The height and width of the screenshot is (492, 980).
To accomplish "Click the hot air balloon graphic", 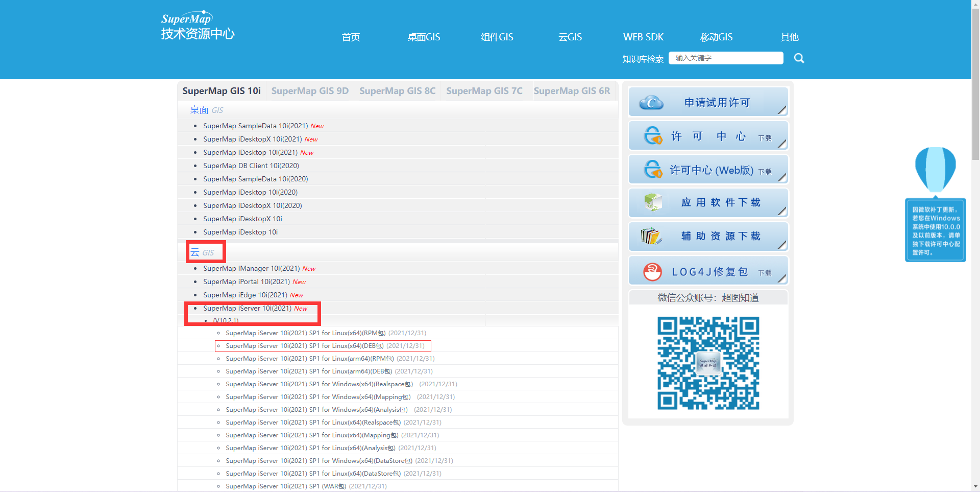I will [936, 169].
